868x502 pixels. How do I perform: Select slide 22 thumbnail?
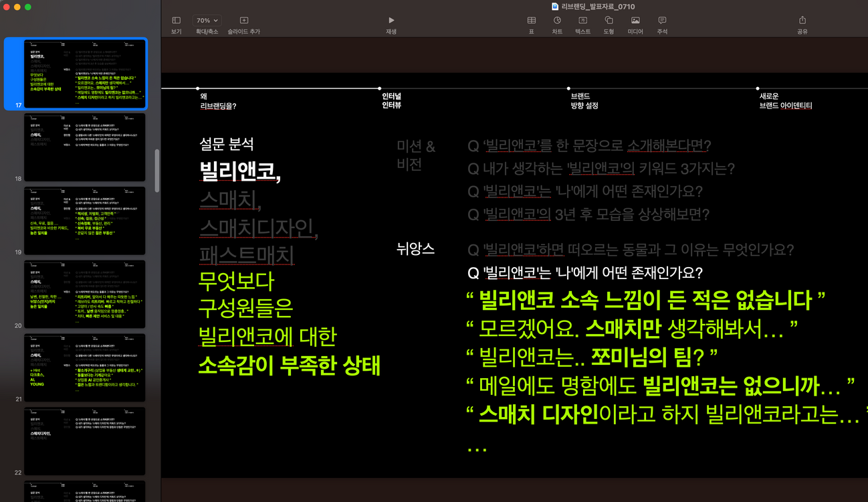85,442
